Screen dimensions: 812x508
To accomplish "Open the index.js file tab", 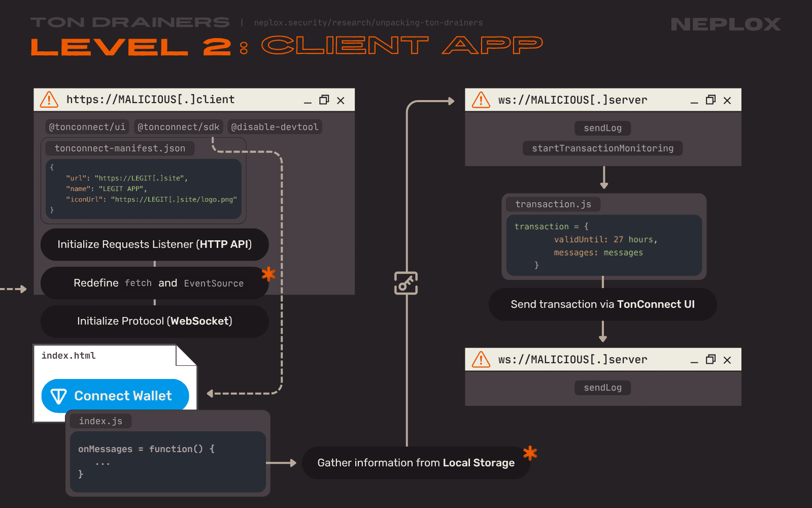I will 100,421.
